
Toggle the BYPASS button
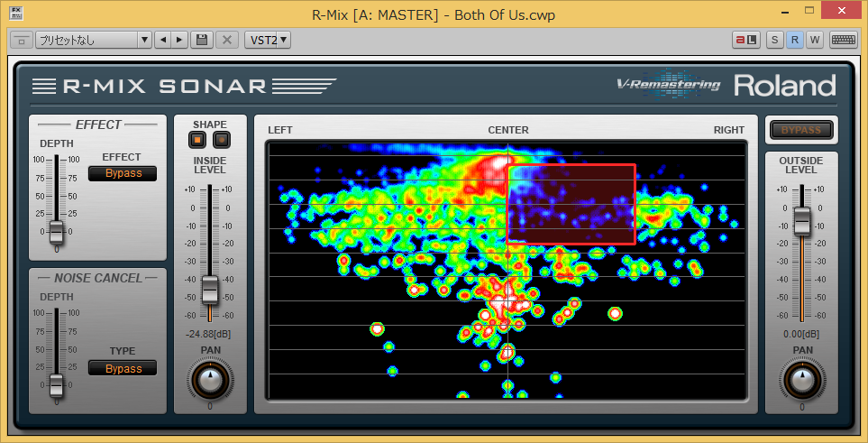pos(801,130)
